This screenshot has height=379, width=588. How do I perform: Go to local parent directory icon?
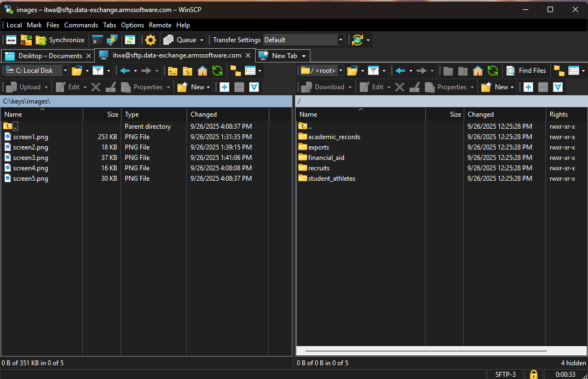coord(172,71)
